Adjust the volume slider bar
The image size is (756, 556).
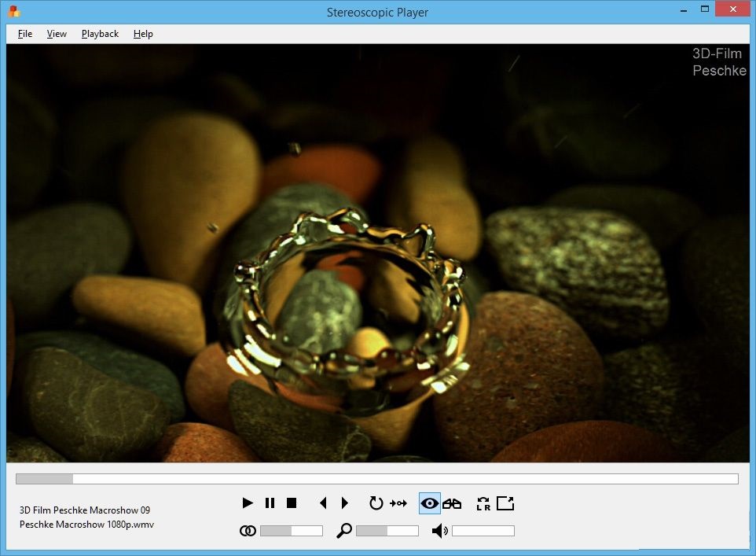click(x=483, y=531)
